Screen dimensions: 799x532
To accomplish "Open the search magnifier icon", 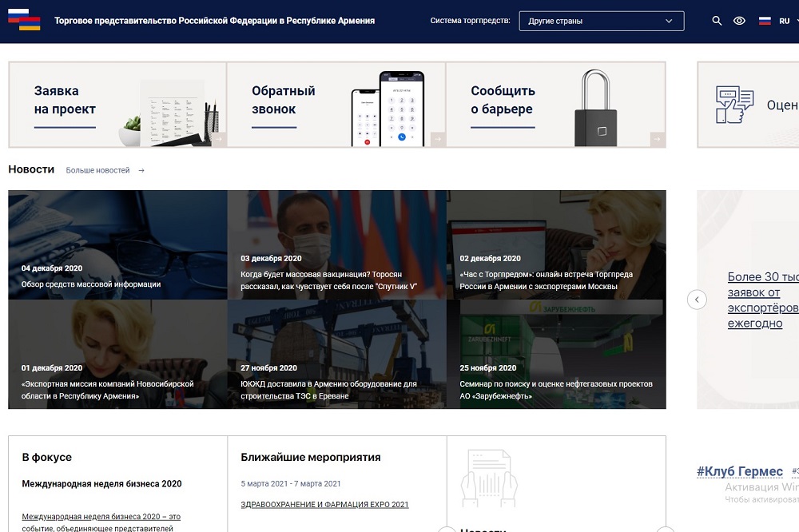I will tap(717, 21).
